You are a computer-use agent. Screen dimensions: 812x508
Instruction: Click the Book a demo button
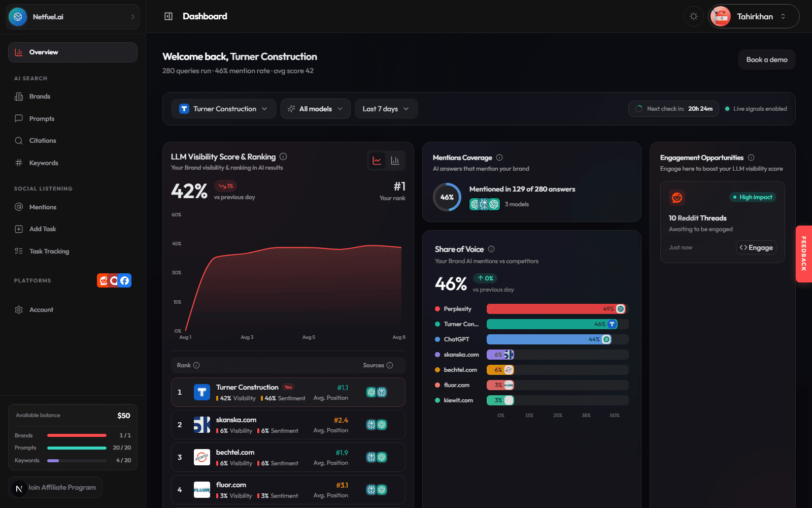point(767,59)
